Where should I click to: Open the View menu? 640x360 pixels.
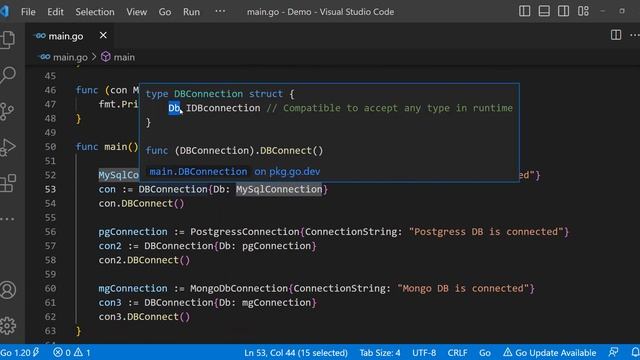(x=136, y=12)
